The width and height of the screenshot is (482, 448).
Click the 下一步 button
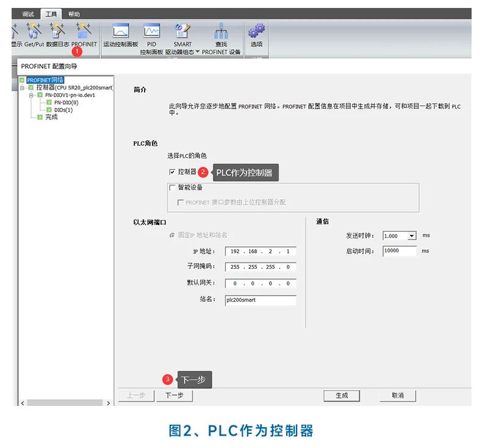(174, 396)
